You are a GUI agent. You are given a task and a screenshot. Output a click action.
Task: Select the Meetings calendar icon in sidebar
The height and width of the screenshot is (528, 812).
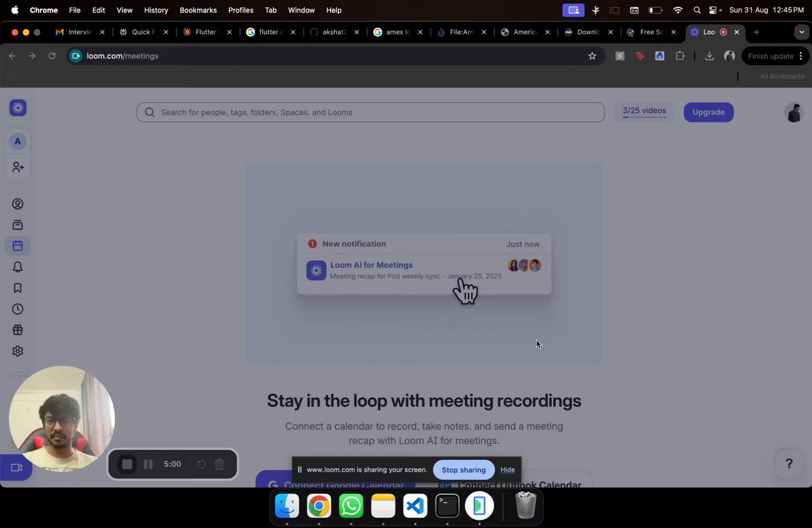pos(18,246)
